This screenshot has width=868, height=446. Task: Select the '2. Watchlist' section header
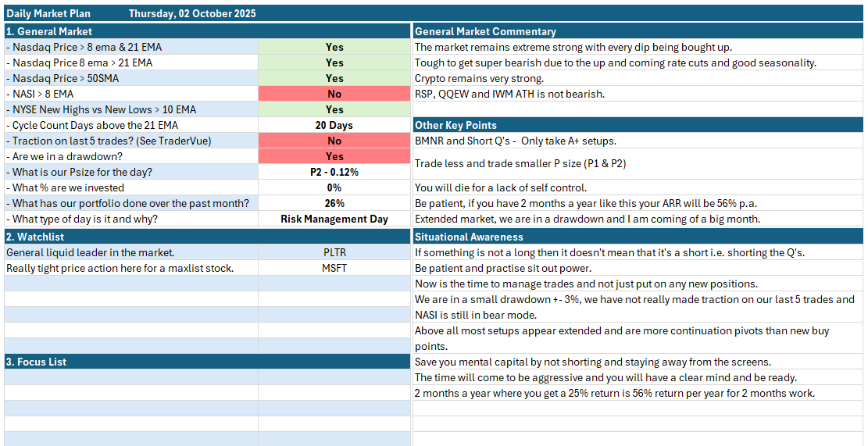[207, 237]
